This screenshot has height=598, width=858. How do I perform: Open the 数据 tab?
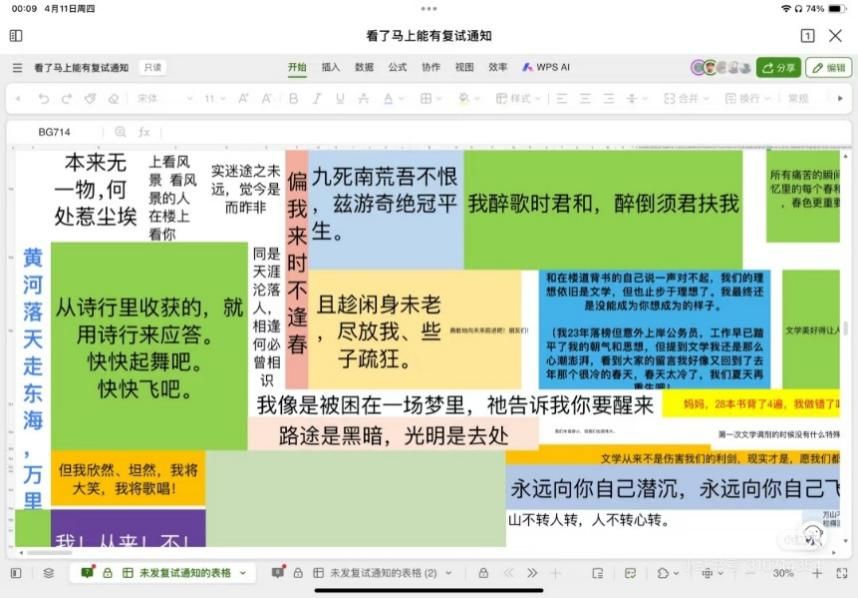364,67
